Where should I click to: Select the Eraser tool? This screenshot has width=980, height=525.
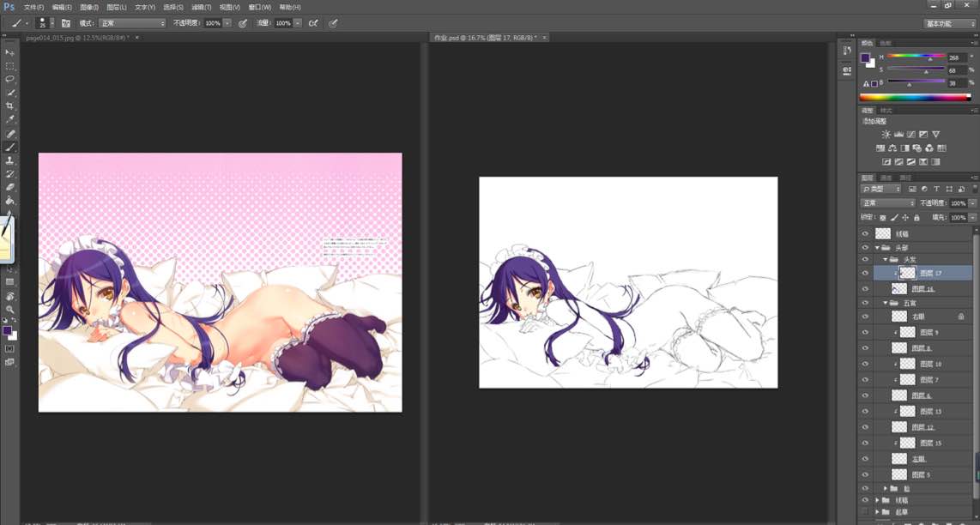(x=10, y=188)
